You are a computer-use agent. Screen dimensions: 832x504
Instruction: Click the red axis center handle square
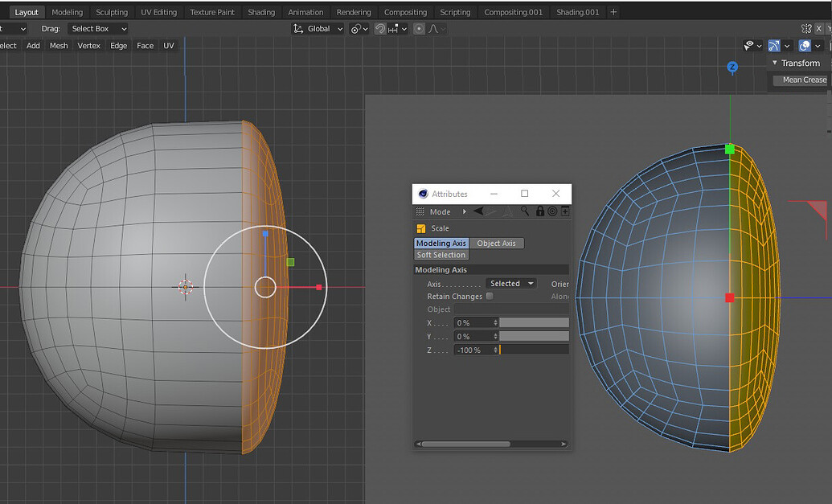(730, 298)
